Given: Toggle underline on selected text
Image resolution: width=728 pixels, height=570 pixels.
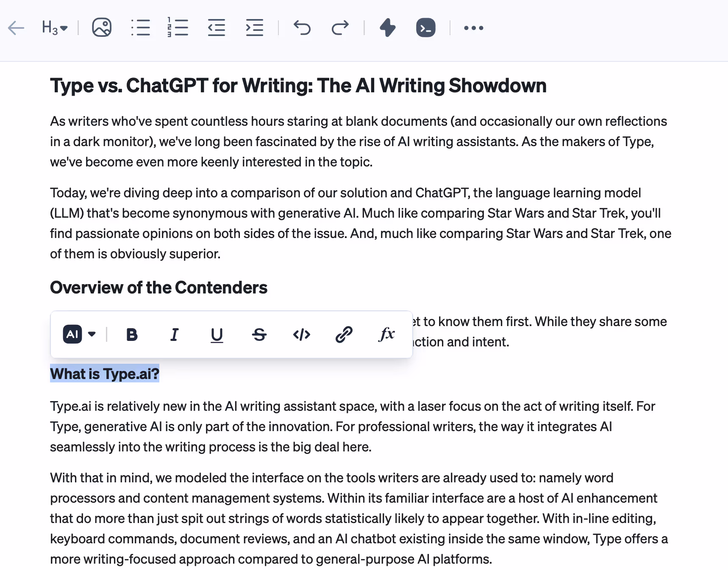Looking at the screenshot, I should (217, 335).
